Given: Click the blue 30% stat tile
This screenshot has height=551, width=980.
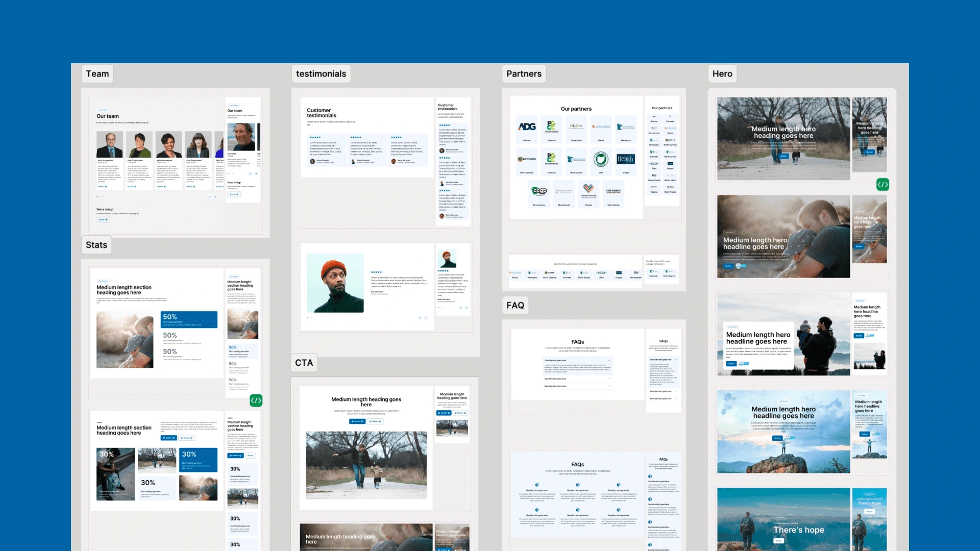Looking at the screenshot, I should click(199, 460).
